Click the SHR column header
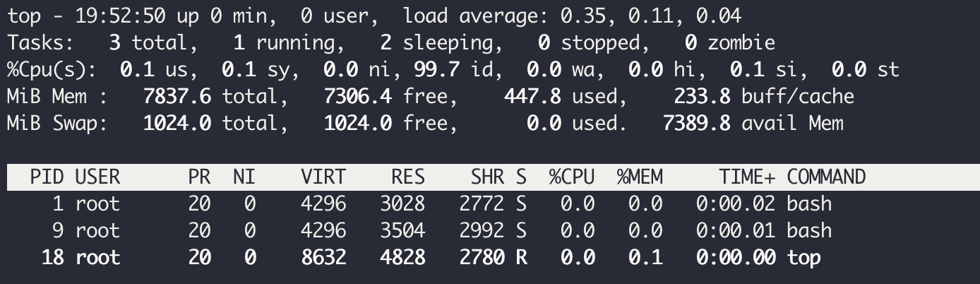Viewport: 980px width, 284px height. pos(487,177)
